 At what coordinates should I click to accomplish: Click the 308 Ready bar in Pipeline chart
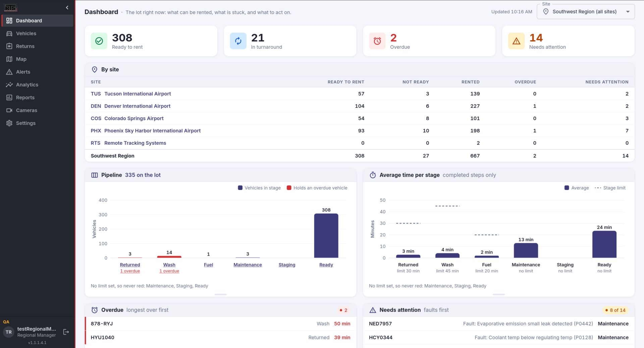[x=326, y=236]
